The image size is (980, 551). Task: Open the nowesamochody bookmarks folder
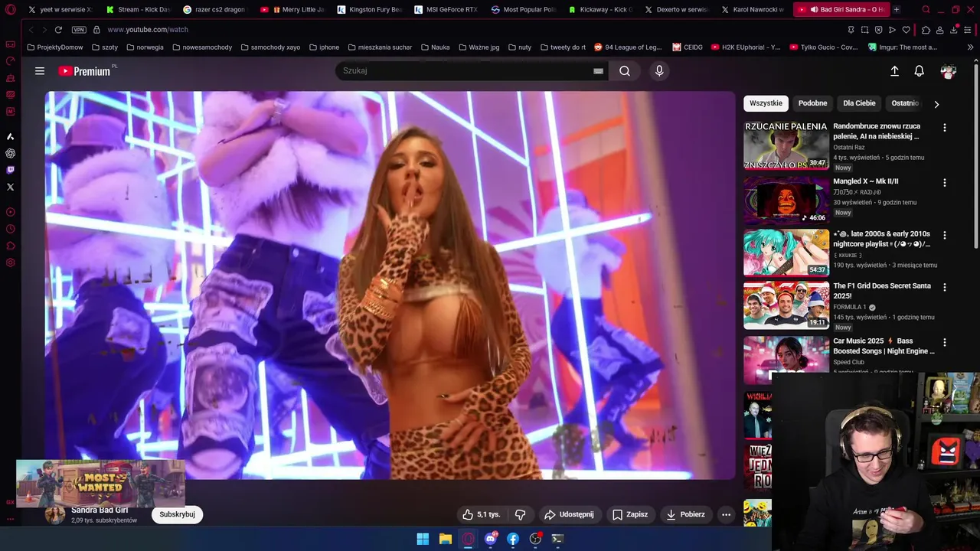[x=202, y=47]
